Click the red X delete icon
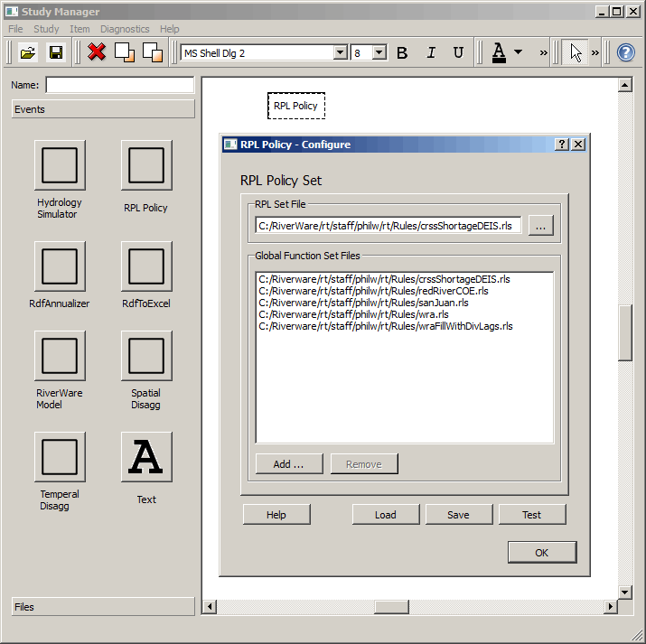Screen dimensions: 646x644 97,52
